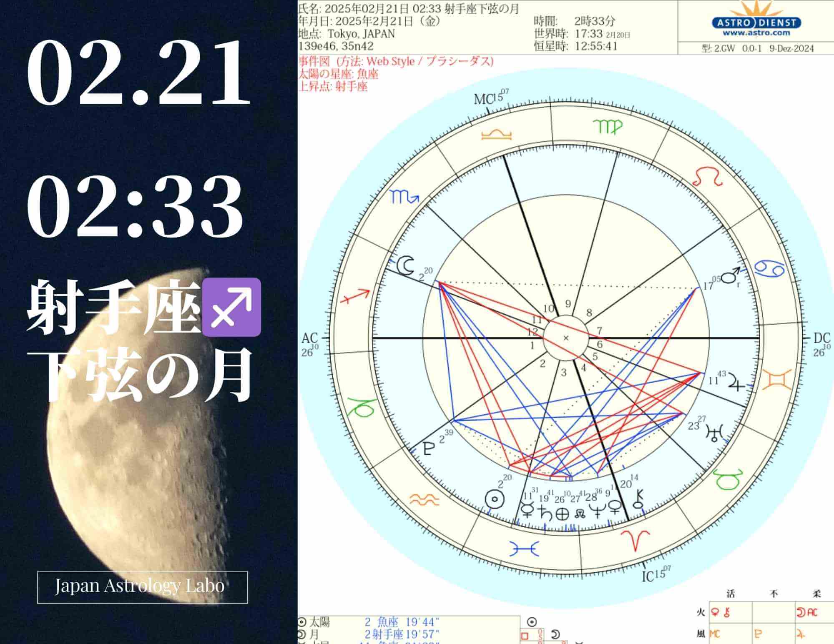This screenshot has width=834, height=644.
Task: Select the red 上昇点: 射手座 line
Action: [x=333, y=87]
